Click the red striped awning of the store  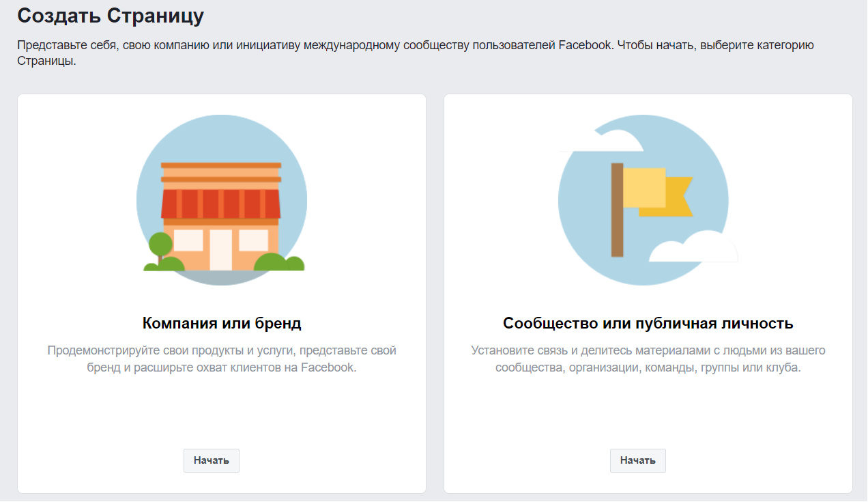pyautogui.click(x=221, y=204)
